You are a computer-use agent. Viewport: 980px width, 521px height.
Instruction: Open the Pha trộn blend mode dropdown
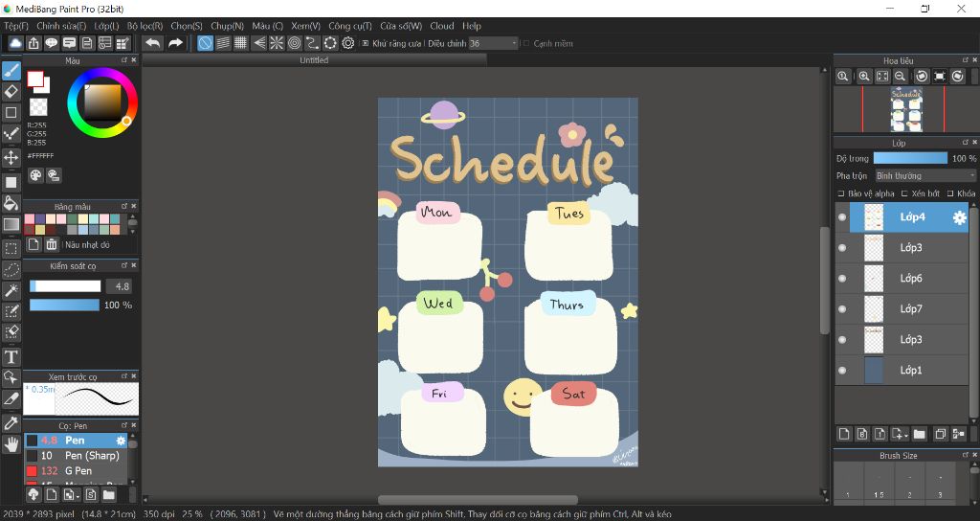925,176
